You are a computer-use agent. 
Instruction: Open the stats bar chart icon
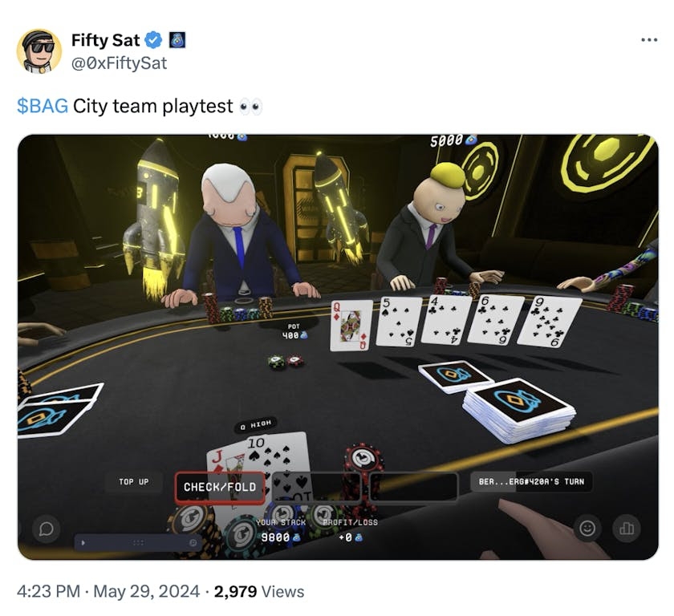627,528
